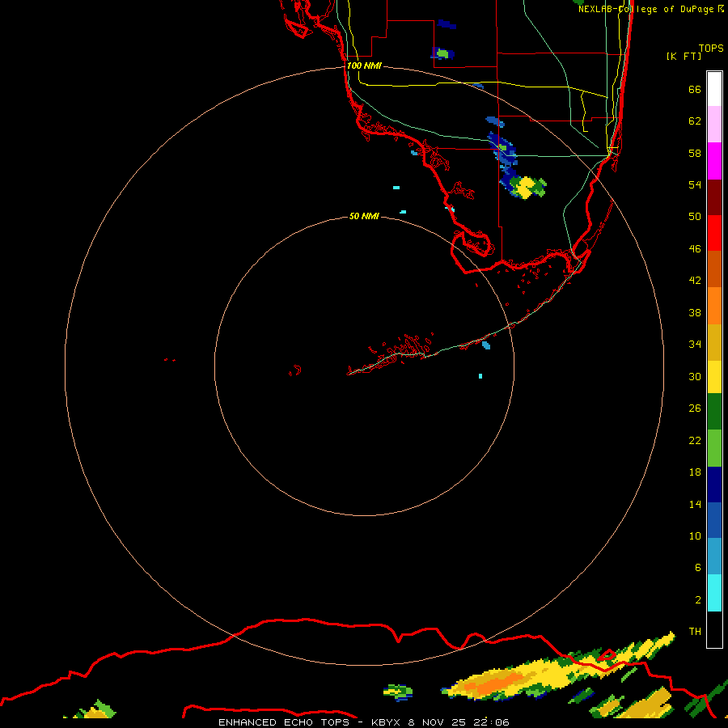This screenshot has width=728, height=728.
Task: Click the "22:06" timestamp
Action: coord(492,722)
